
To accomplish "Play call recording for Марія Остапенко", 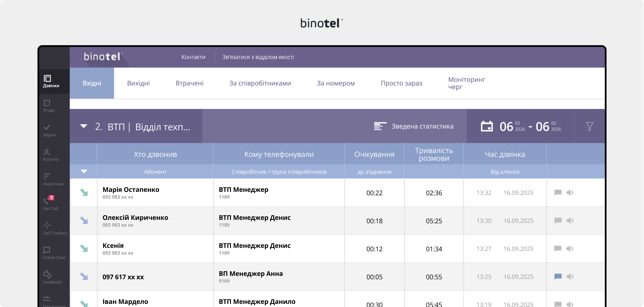I will pos(570,193).
